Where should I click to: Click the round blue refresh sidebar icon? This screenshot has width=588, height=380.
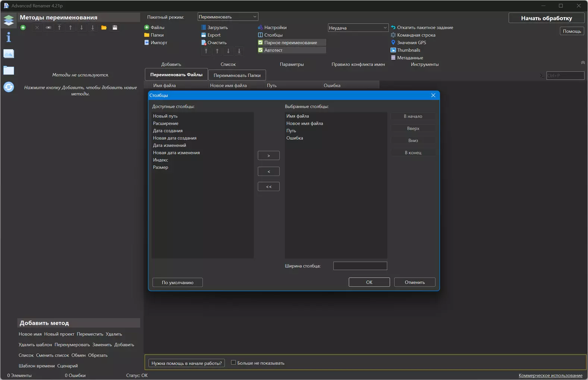pos(9,87)
